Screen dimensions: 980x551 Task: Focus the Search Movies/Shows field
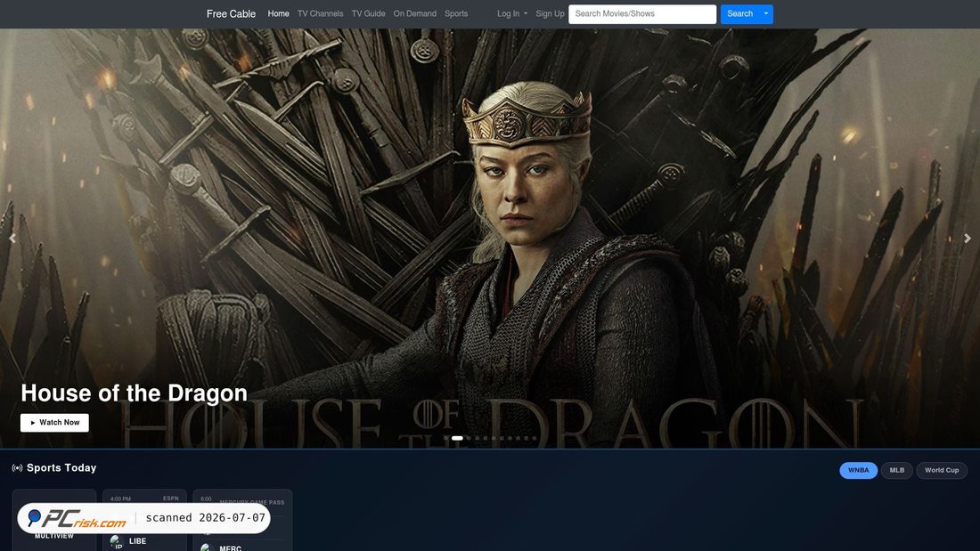(641, 13)
